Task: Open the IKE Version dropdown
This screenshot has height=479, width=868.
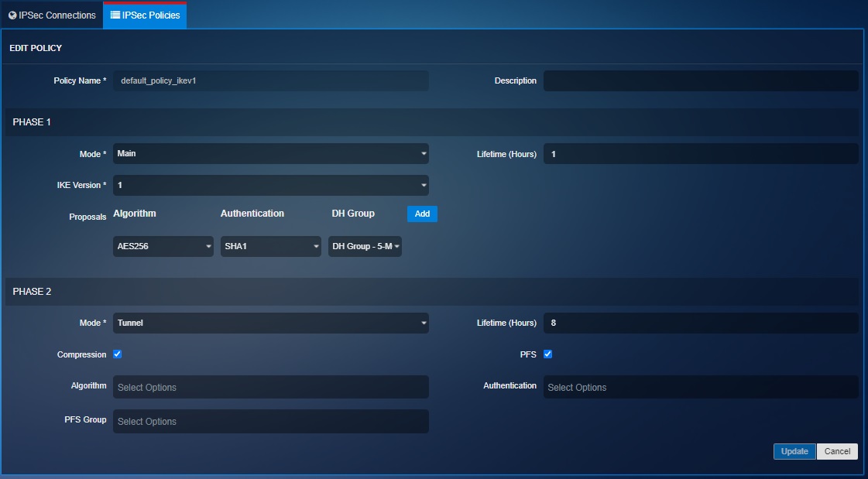Action: click(271, 185)
